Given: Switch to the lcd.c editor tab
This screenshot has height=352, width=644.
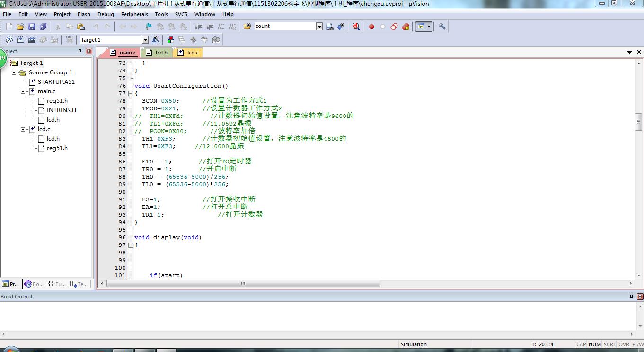Looking at the screenshot, I should (x=188, y=53).
